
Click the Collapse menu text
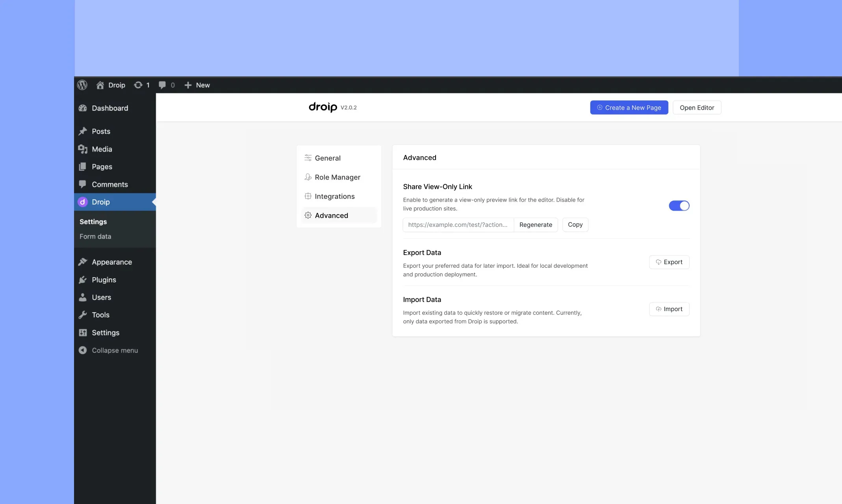(x=115, y=350)
